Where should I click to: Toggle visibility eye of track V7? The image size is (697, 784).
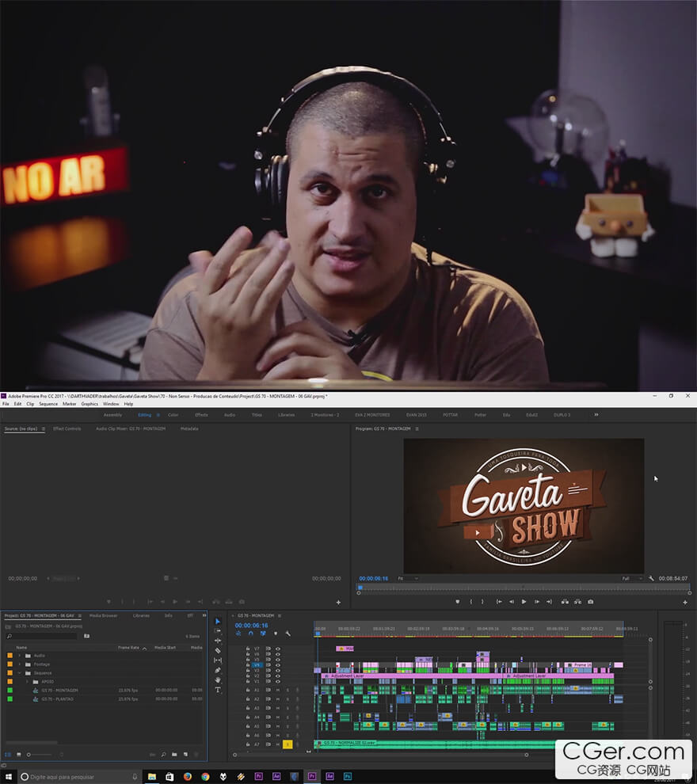278,649
